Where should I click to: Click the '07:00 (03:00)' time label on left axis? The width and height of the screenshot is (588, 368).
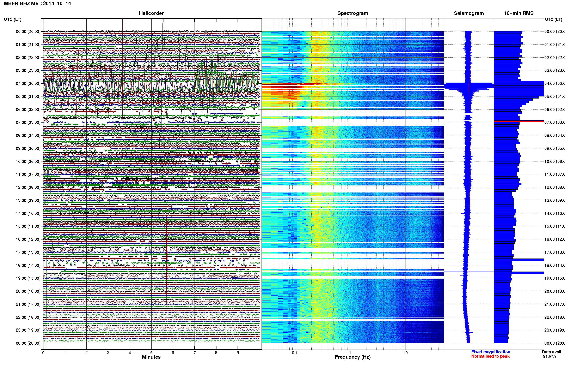tap(28, 122)
